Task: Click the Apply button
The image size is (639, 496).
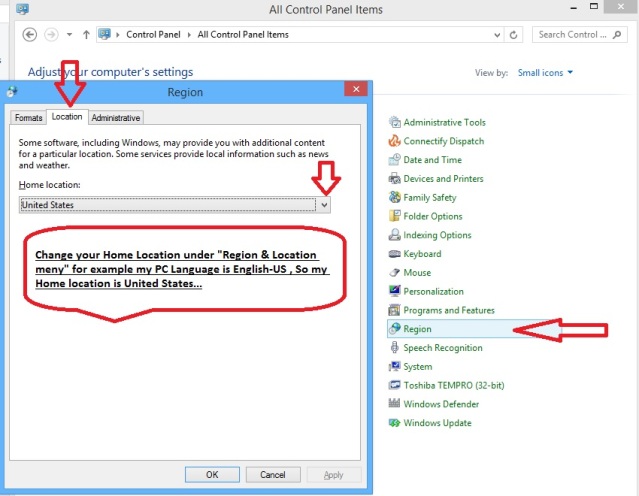Action: (x=334, y=474)
